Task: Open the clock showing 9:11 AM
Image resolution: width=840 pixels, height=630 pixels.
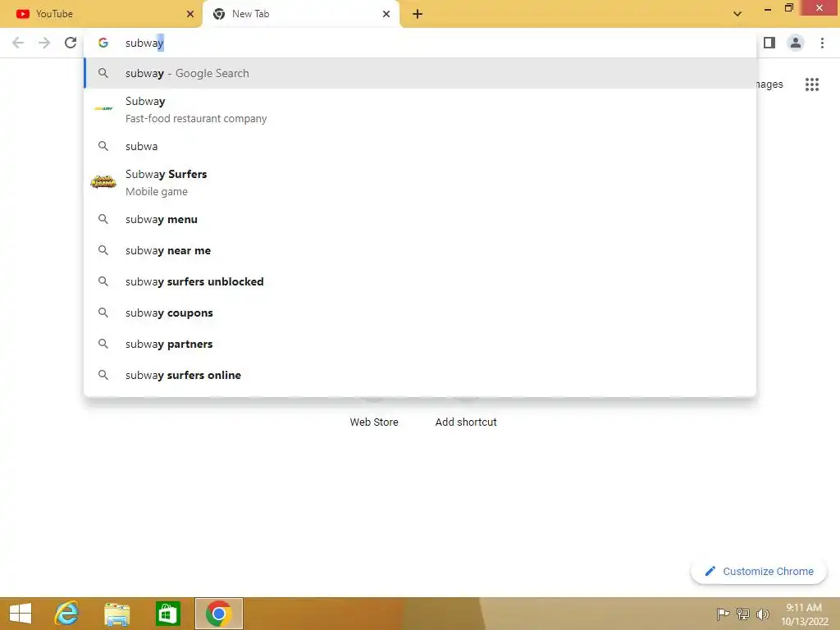Action: [804, 614]
